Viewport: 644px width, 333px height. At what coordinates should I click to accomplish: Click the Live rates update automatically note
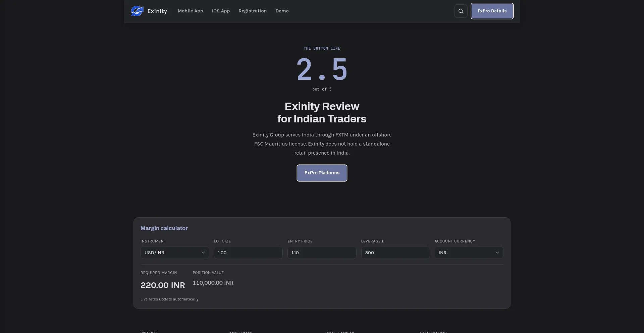(169, 299)
